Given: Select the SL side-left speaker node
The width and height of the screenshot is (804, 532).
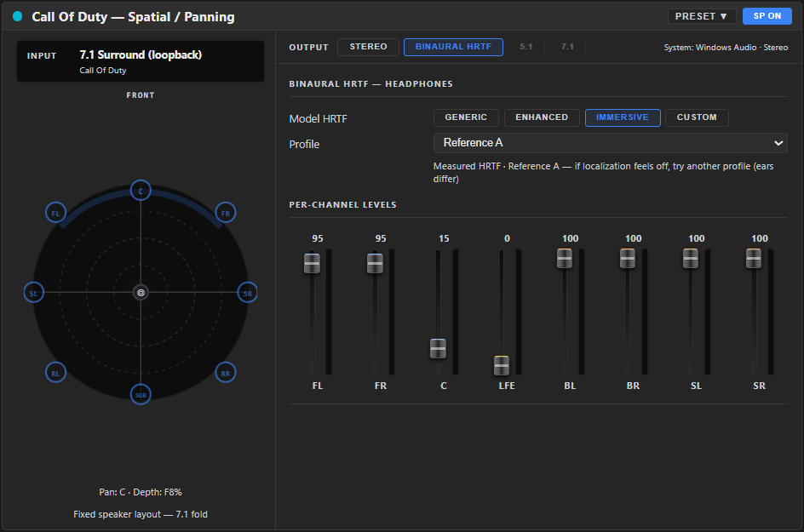Looking at the screenshot, I should click(34, 293).
